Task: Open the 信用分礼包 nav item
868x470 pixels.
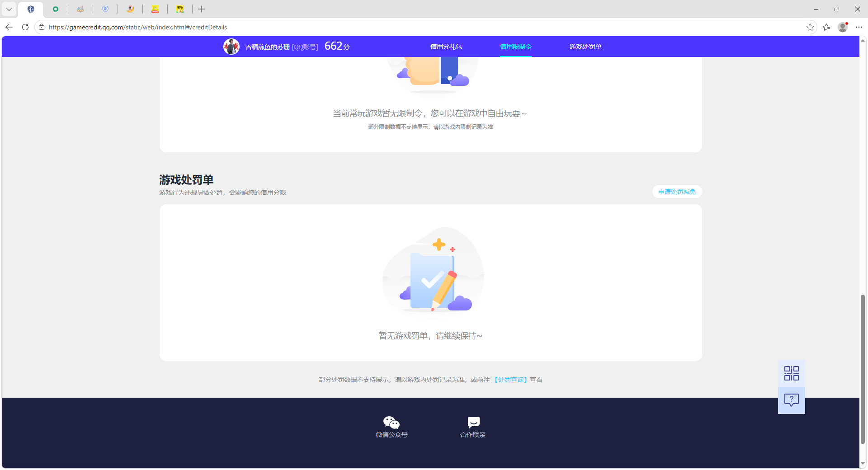Action: [x=446, y=47]
